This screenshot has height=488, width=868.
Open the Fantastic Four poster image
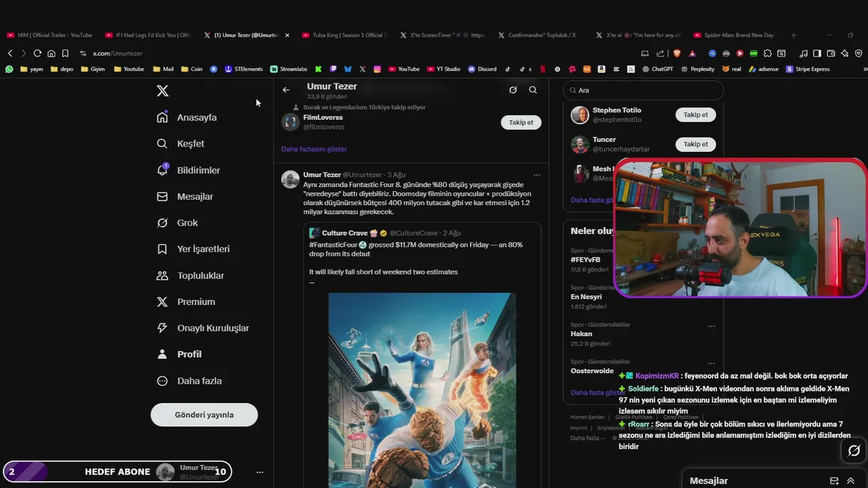(422, 390)
